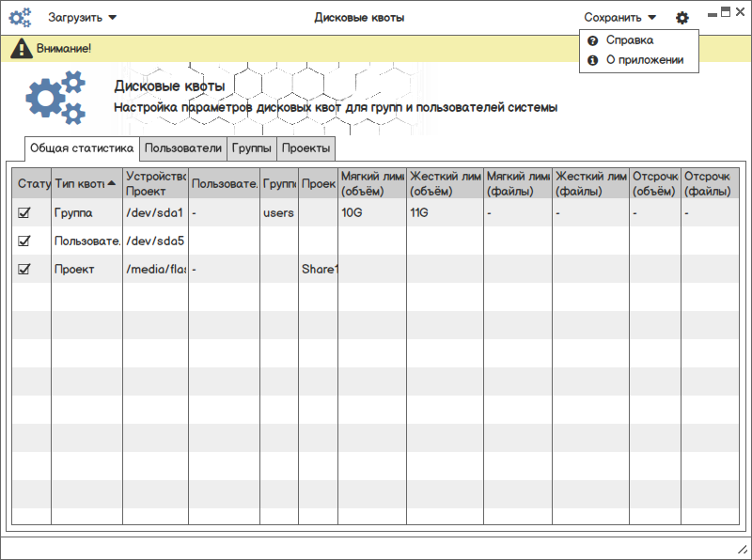The width and height of the screenshot is (752, 560).
Task: Open О приложении menu entry
Action: [x=644, y=61]
